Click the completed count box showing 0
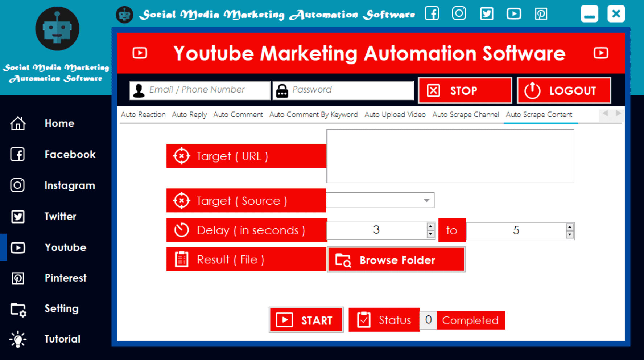The width and height of the screenshot is (644, 360). pos(428,320)
